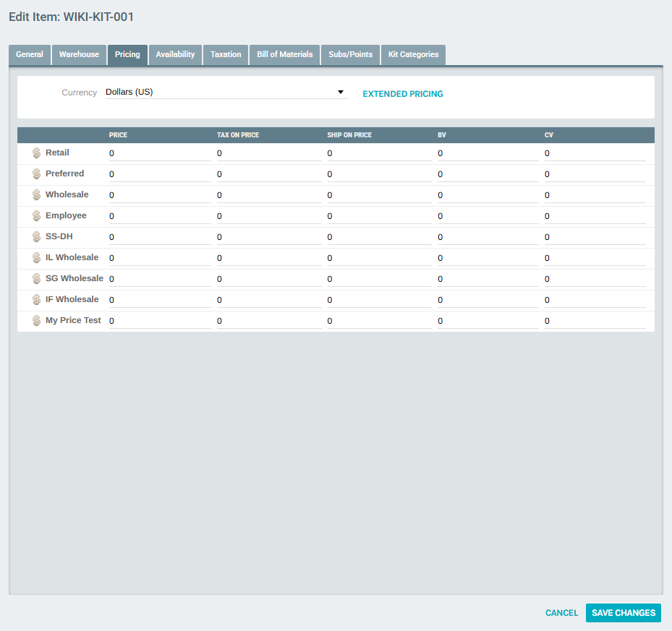The width and height of the screenshot is (672, 631).
Task: Open the Currency dropdown
Action: coord(226,93)
